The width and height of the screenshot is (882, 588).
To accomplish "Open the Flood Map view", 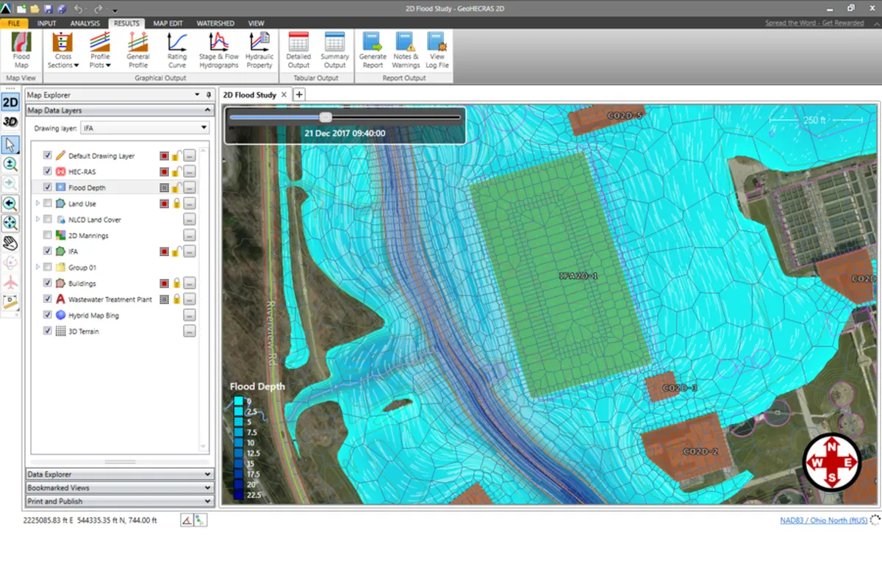I will (21, 50).
